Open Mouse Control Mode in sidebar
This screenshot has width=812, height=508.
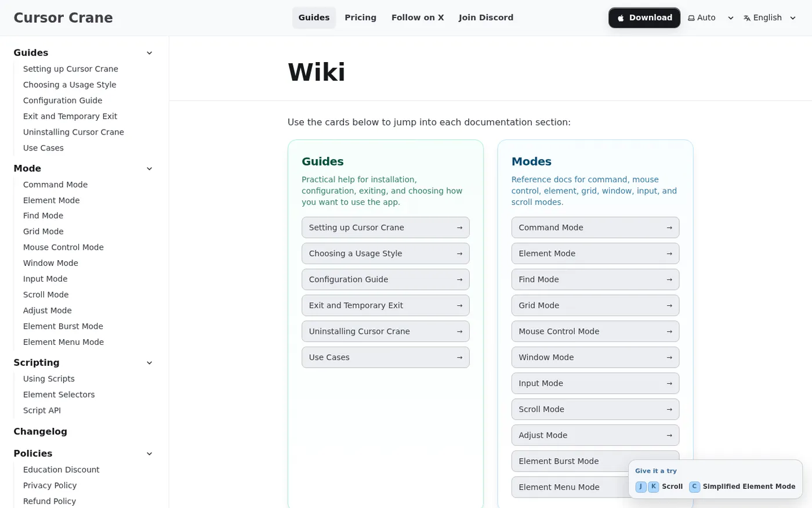[x=63, y=247]
